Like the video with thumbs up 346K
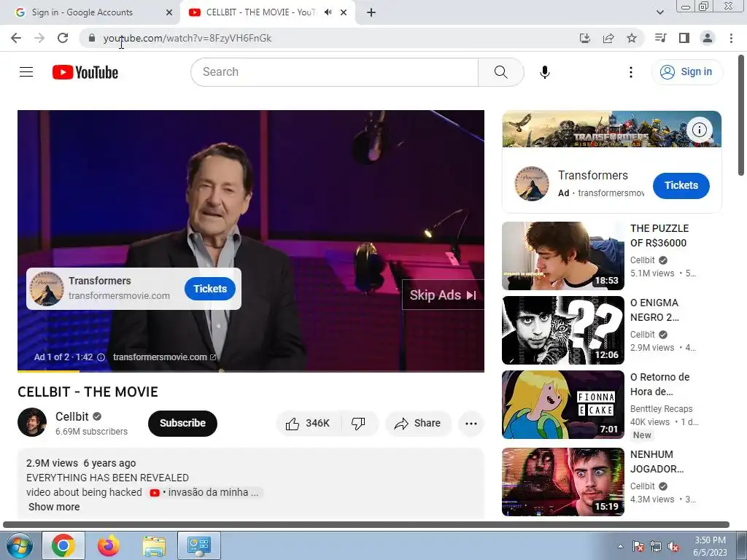This screenshot has width=747, height=560. 308,424
